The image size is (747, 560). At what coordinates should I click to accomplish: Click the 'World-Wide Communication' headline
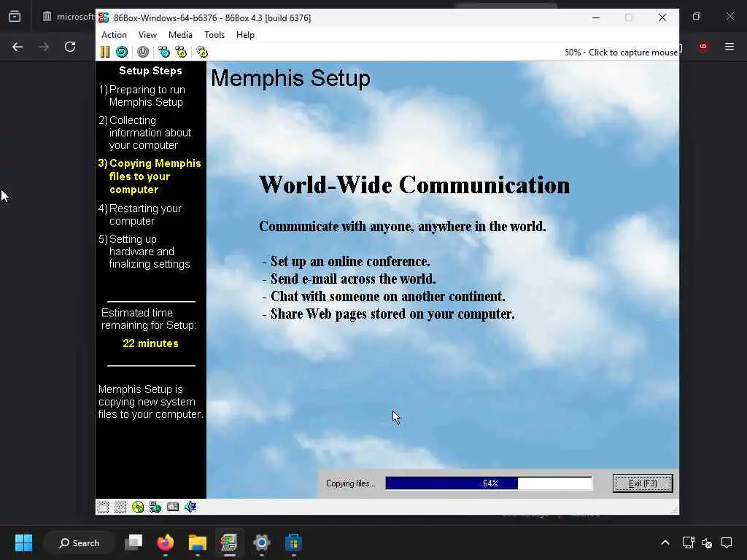coord(414,184)
